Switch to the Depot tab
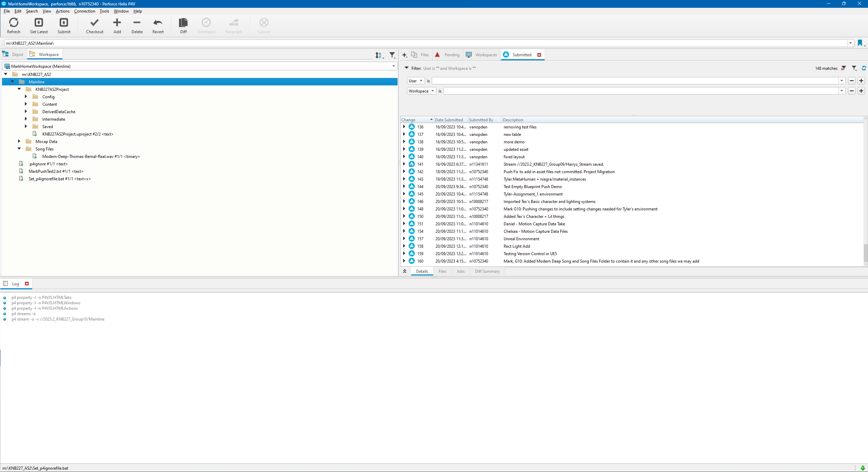Image resolution: width=868 pixels, height=472 pixels. pyautogui.click(x=13, y=55)
